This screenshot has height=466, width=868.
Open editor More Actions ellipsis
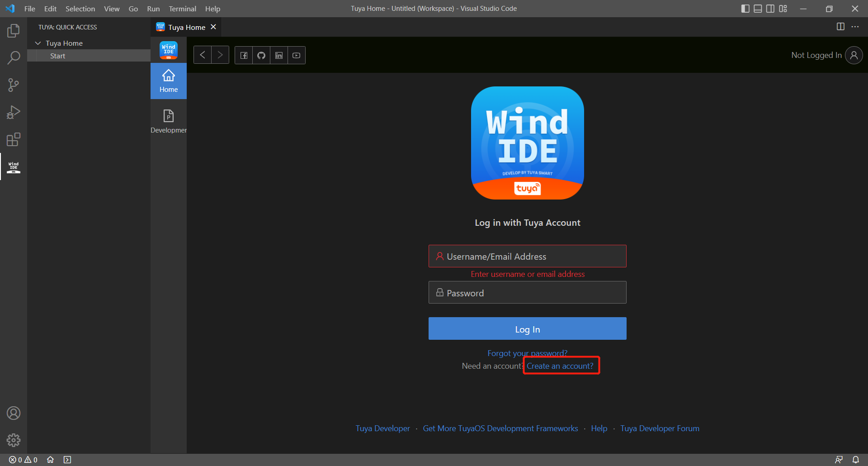coord(855,27)
